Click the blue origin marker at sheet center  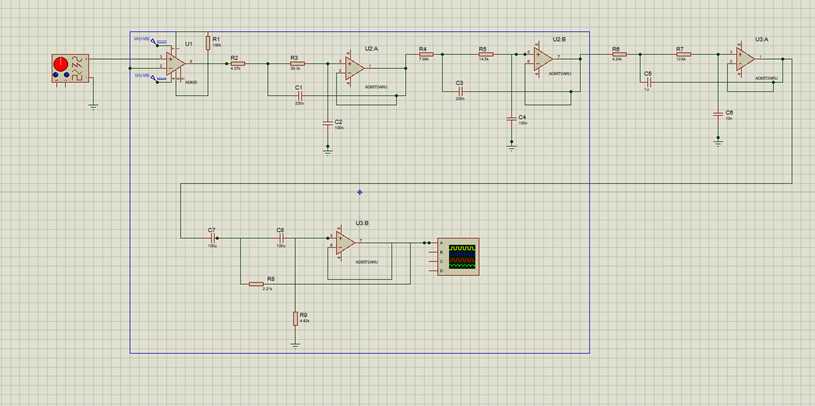[360, 192]
